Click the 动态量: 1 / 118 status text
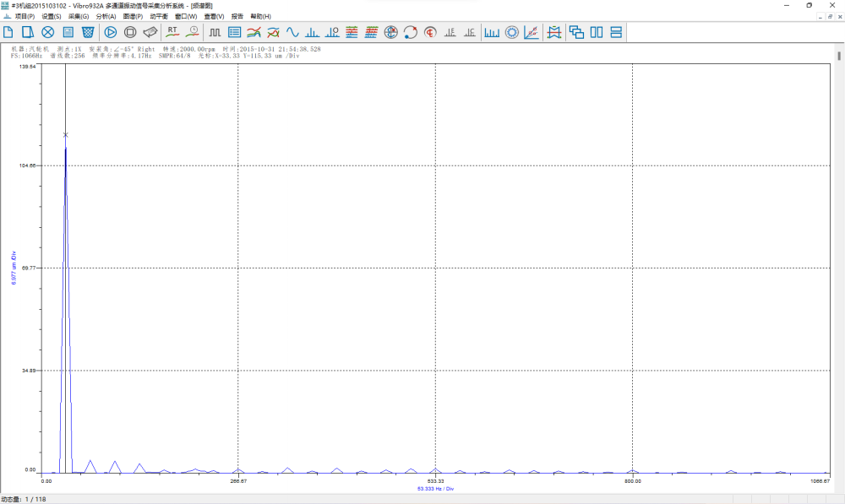The height and width of the screenshot is (504, 845). click(x=24, y=499)
